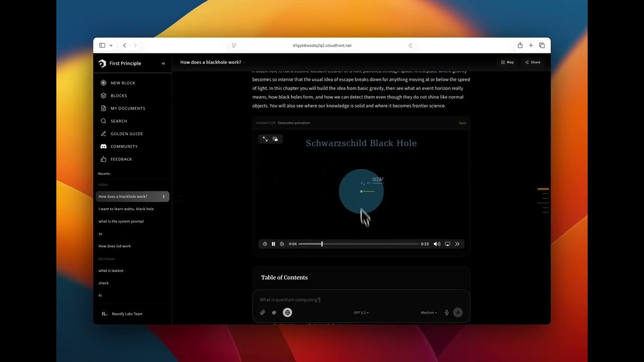Click the send message arrow button
The image size is (644, 362).
tap(458, 312)
